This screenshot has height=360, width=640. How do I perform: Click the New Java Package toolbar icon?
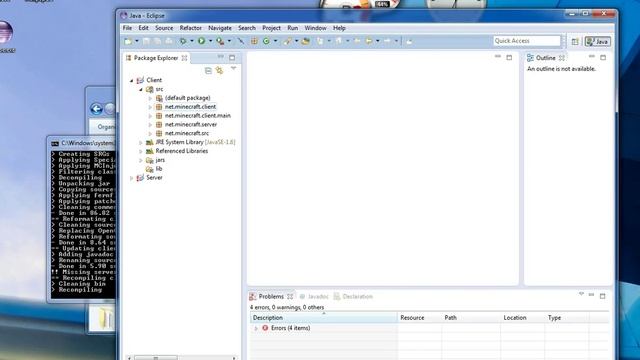[x=254, y=41]
